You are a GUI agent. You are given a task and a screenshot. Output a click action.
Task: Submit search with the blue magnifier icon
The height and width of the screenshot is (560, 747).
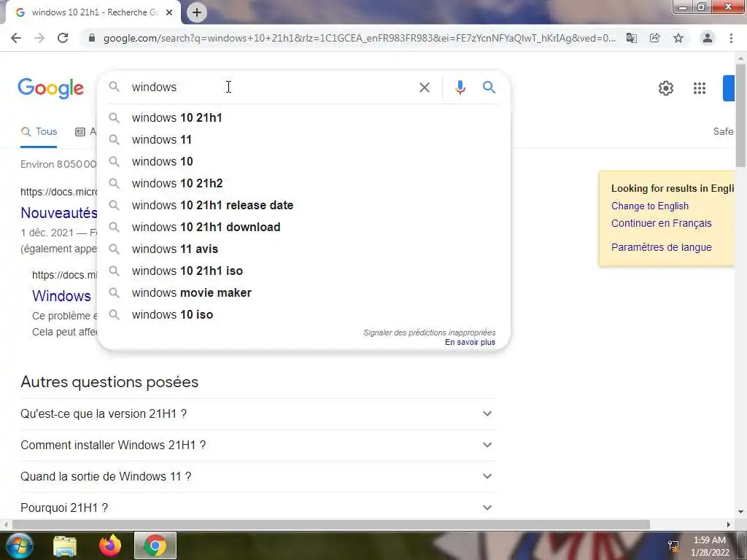[489, 87]
